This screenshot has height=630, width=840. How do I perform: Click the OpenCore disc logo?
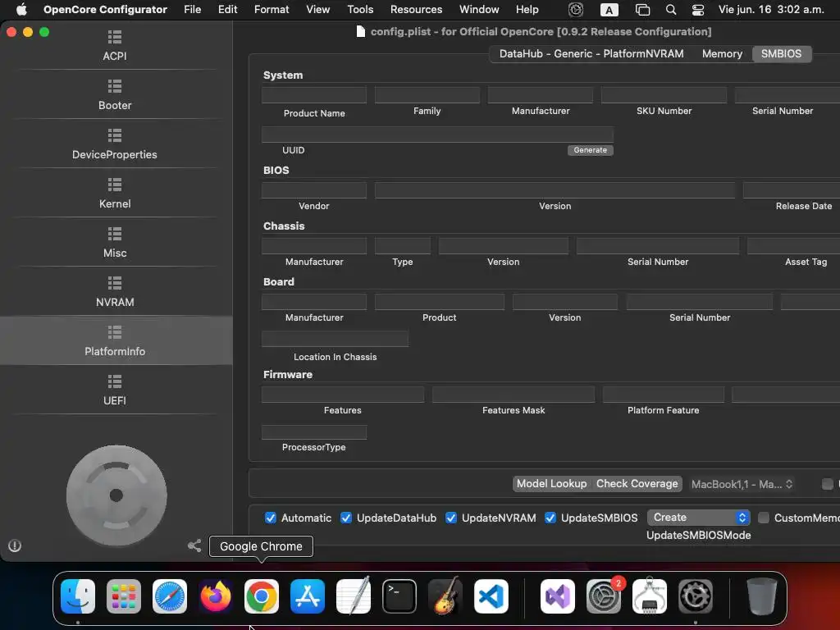(x=116, y=495)
